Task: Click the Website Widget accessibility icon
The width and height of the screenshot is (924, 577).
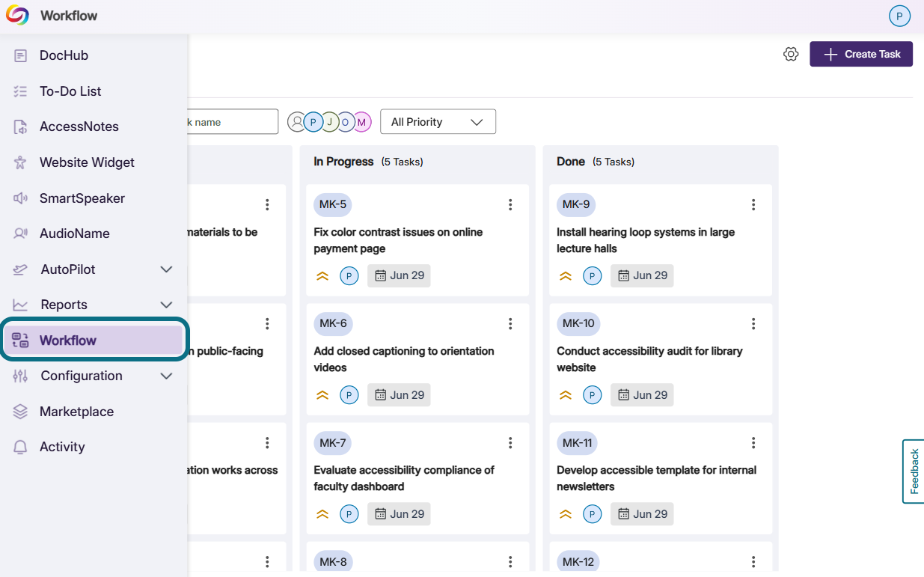Action: click(x=21, y=162)
